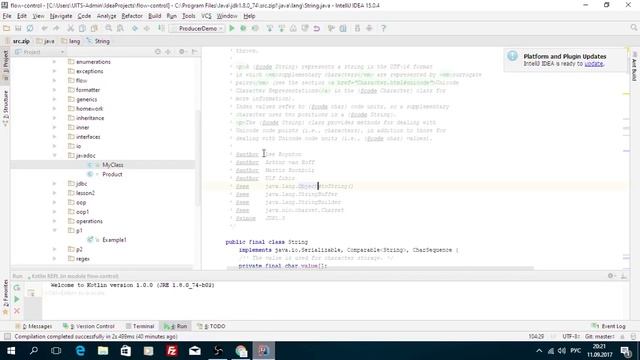
Task: Click the VCS Commit Changes icon
Action: click(282, 28)
